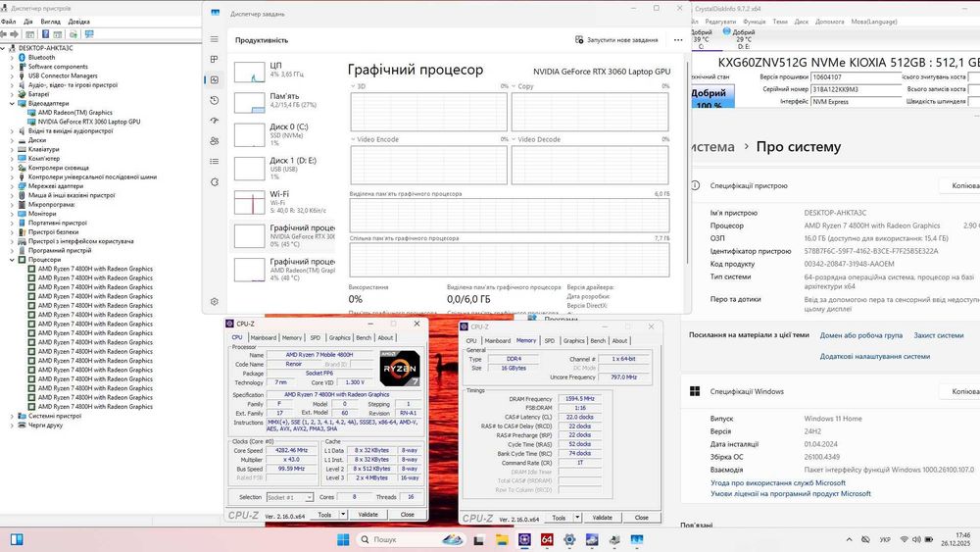
Task: Click the Validate button in left CPU-Z window
Action: pyautogui.click(x=368, y=515)
